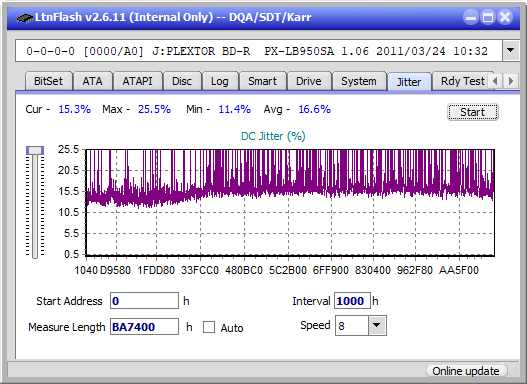This screenshot has height=384, width=527.
Task: Open the Smart tab
Action: pos(262,81)
